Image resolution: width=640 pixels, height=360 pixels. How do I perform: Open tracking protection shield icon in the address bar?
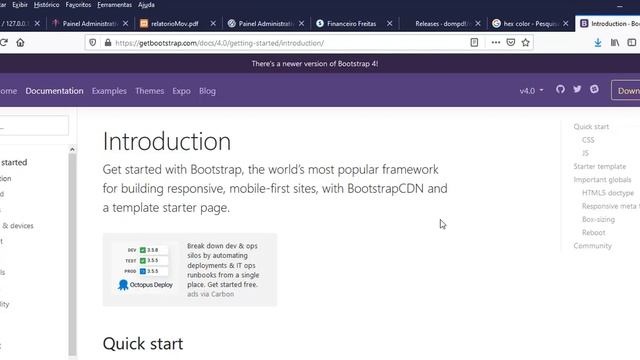(x=93, y=42)
